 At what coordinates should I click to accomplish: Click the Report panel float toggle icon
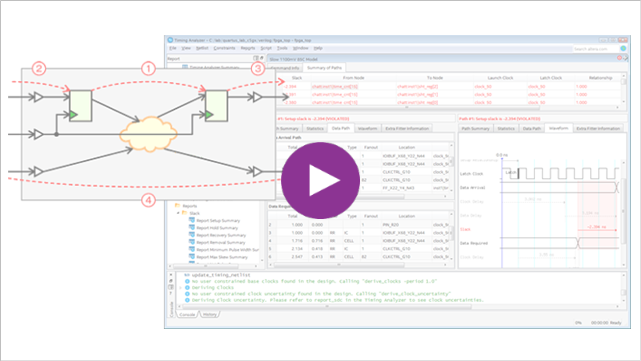click(x=256, y=58)
